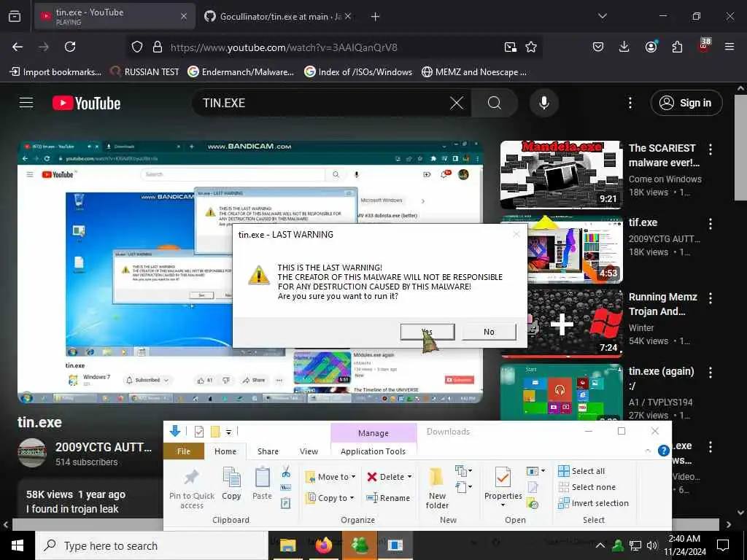747x560 pixels.
Task: Switch to View tab in Explorer
Action: tap(309, 451)
